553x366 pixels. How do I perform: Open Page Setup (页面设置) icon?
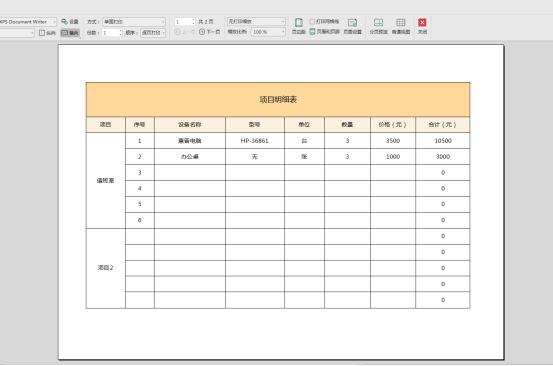point(352,26)
